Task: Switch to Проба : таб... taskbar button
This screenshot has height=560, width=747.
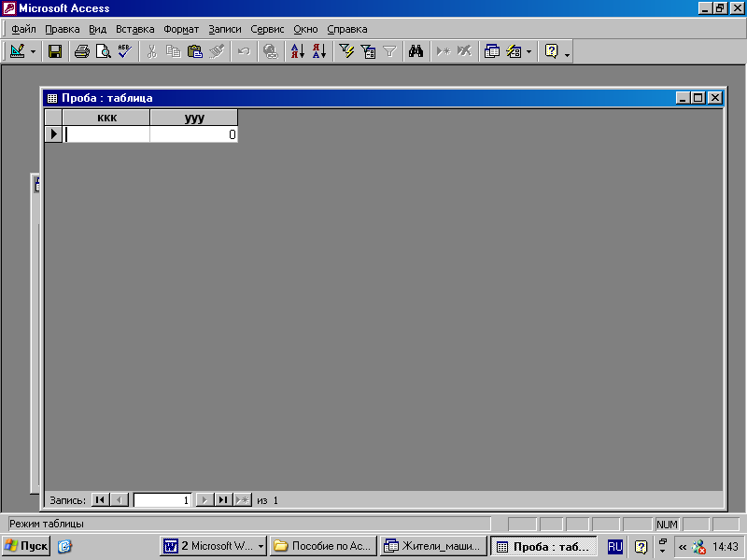Action: point(543,546)
